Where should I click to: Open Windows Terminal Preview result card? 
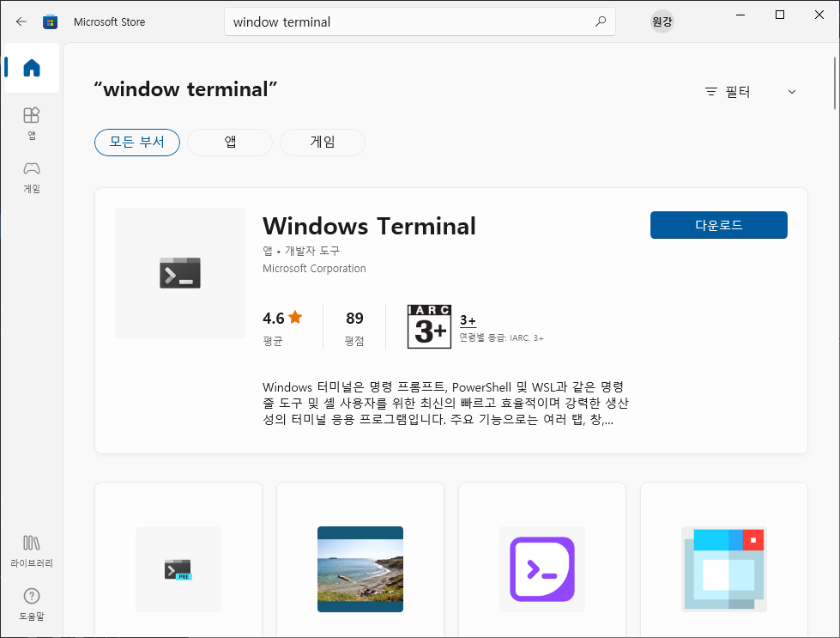point(178,560)
